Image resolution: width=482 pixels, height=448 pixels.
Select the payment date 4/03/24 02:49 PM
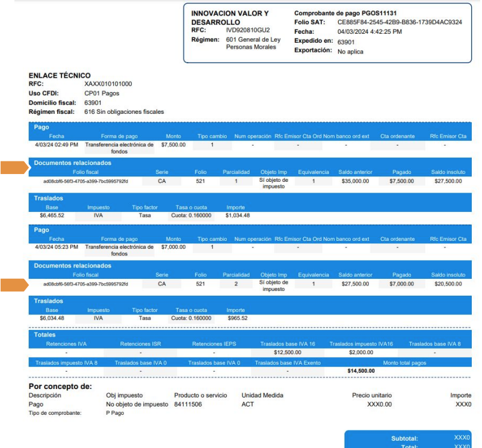coord(57,145)
